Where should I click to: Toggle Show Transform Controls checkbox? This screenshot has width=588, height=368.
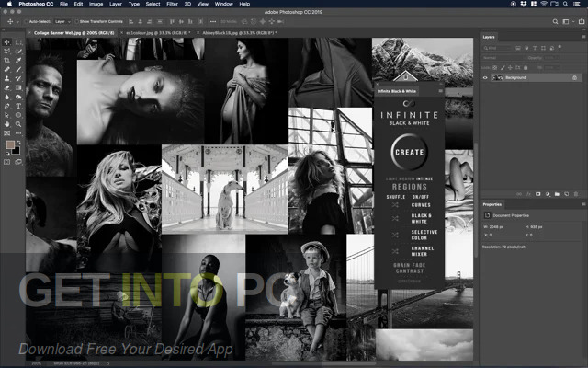tap(76, 22)
